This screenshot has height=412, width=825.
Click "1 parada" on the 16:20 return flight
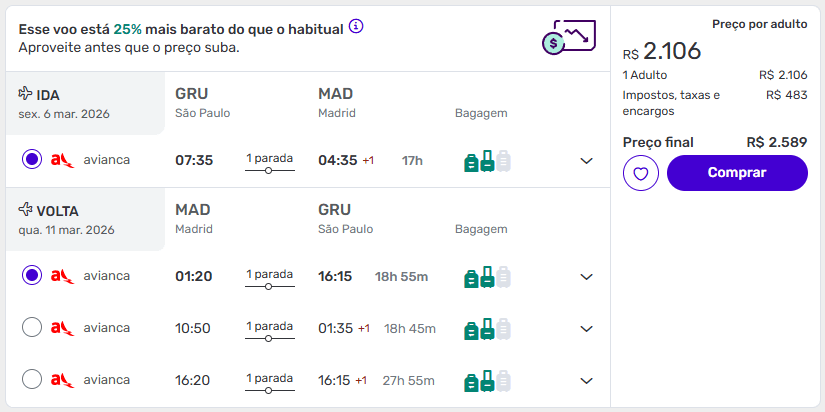pyautogui.click(x=269, y=380)
